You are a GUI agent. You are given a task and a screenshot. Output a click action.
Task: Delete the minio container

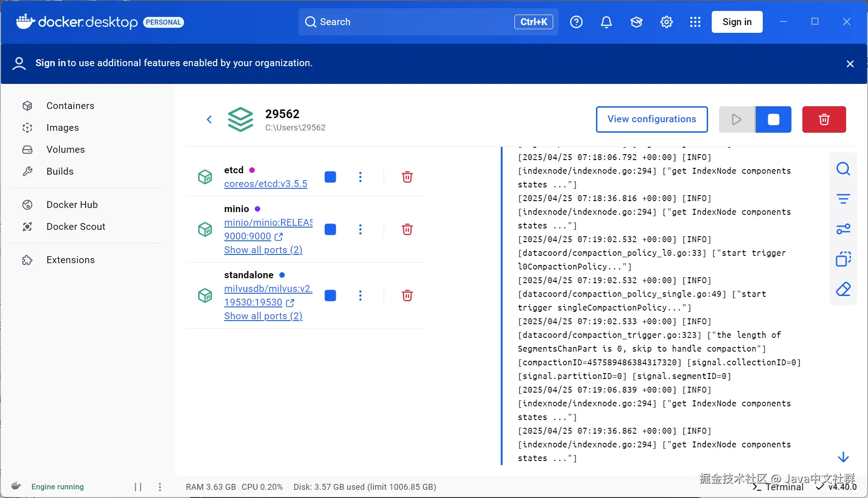[407, 229]
